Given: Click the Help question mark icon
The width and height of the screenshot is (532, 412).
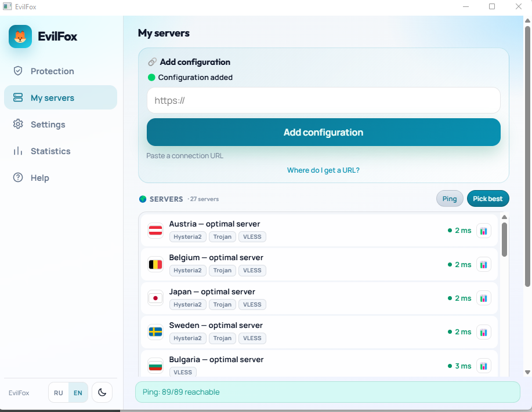Looking at the screenshot, I should [18, 177].
